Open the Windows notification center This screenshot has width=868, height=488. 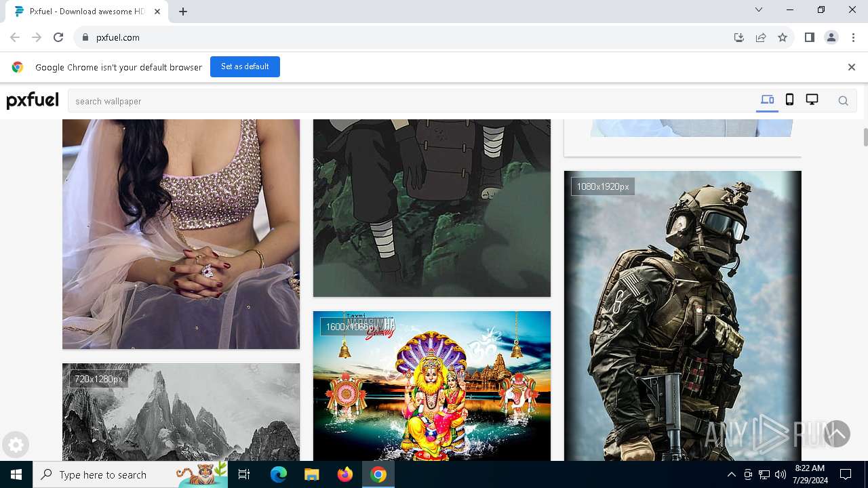click(x=846, y=474)
